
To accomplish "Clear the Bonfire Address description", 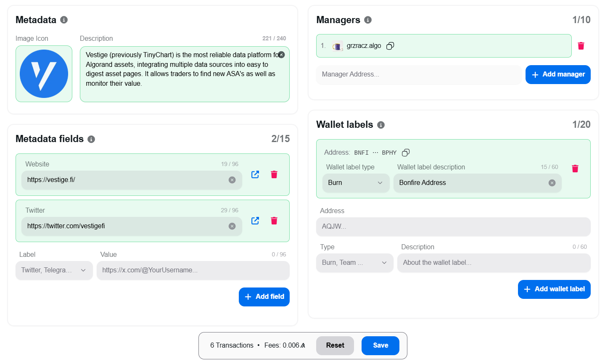I will click(552, 183).
